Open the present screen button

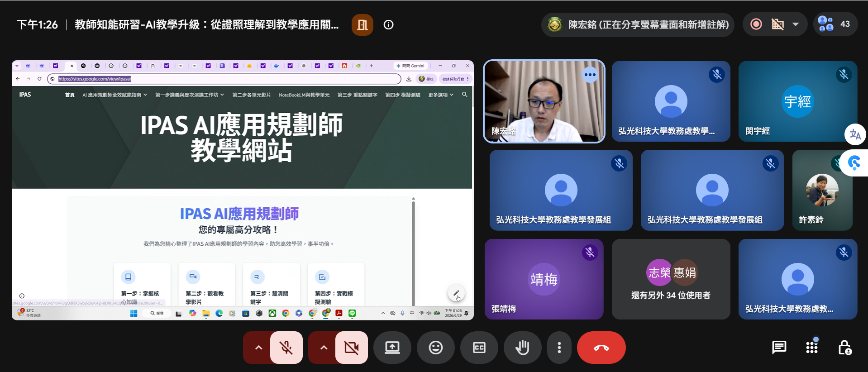[x=392, y=348]
